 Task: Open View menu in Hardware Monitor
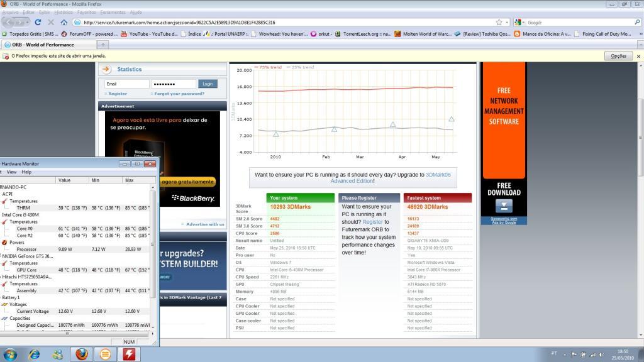pyautogui.click(x=11, y=172)
